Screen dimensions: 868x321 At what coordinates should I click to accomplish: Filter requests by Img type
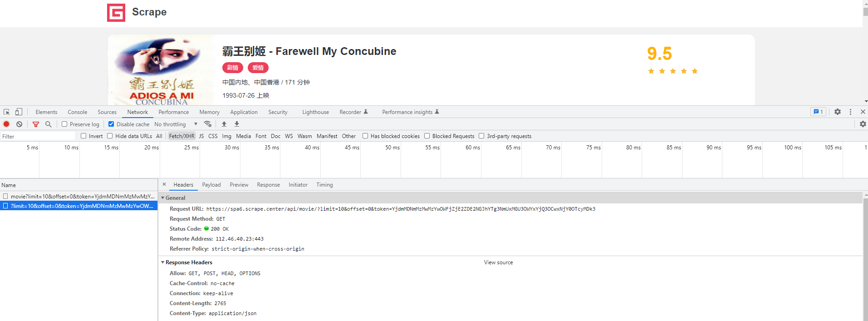point(226,136)
